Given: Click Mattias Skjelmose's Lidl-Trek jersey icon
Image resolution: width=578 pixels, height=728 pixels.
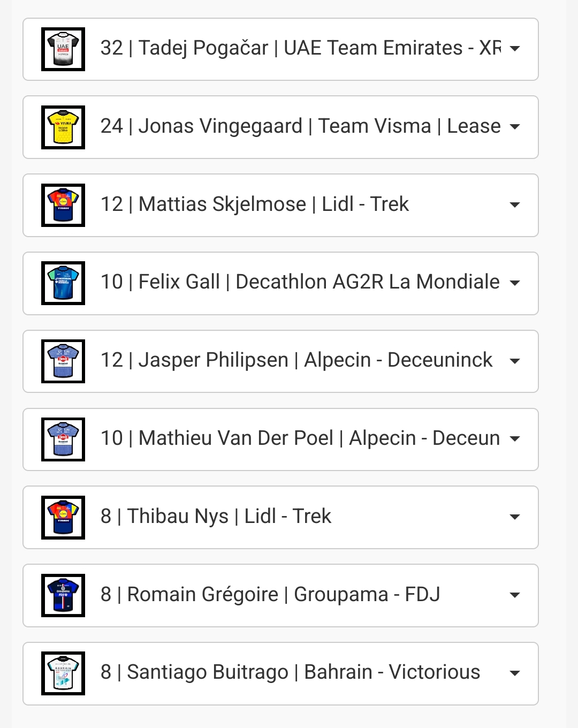Looking at the screenshot, I should coord(63,206).
